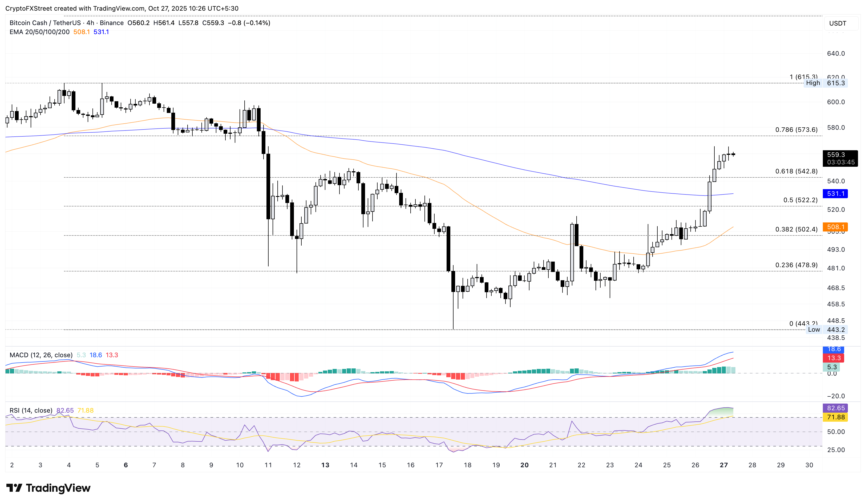The height and width of the screenshot is (504, 866).
Task: Click the 0.786 (573.6) Fibonacci level label
Action: (x=796, y=130)
